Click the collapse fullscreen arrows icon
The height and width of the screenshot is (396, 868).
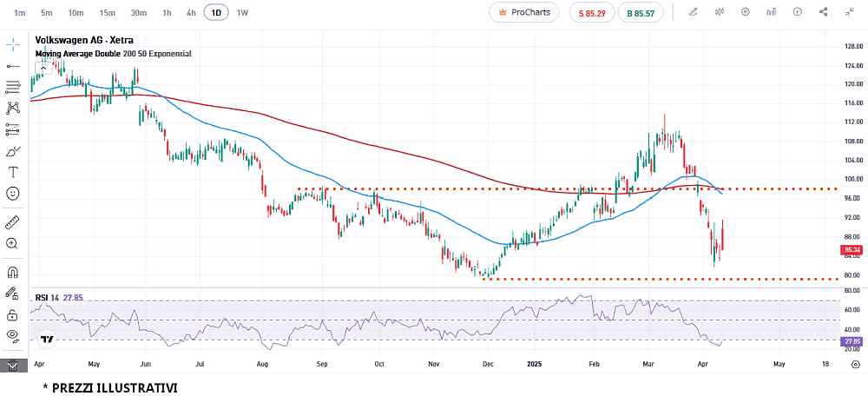point(850,11)
